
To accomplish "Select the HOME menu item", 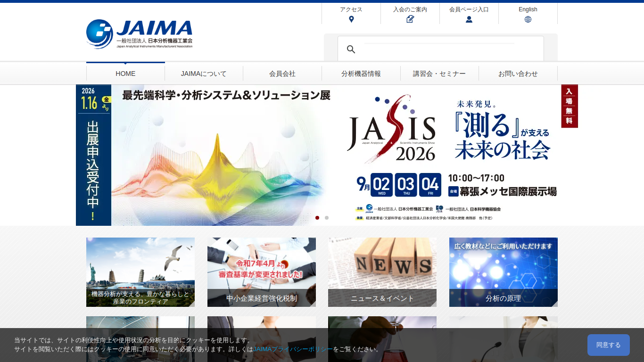I will pos(125,74).
